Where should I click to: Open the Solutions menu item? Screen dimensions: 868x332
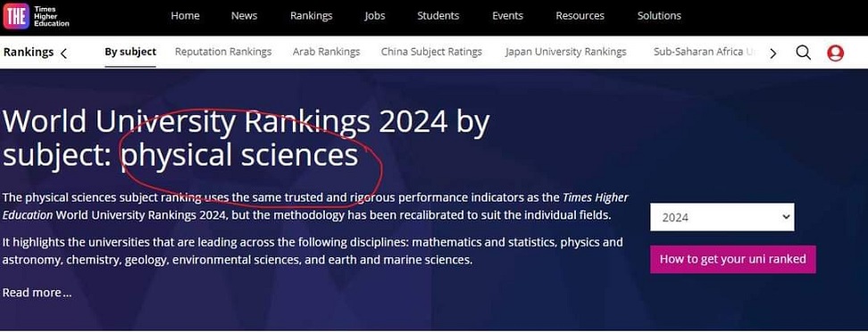[659, 15]
